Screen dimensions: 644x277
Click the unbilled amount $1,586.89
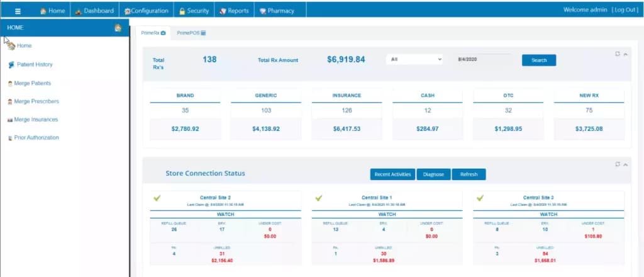pos(384,261)
